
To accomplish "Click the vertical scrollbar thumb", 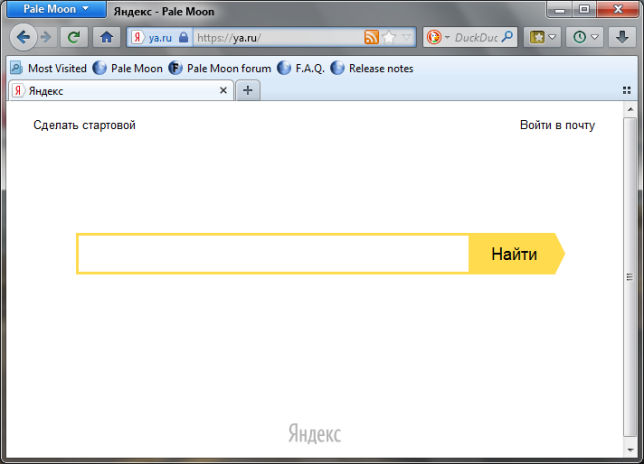I will (x=630, y=277).
